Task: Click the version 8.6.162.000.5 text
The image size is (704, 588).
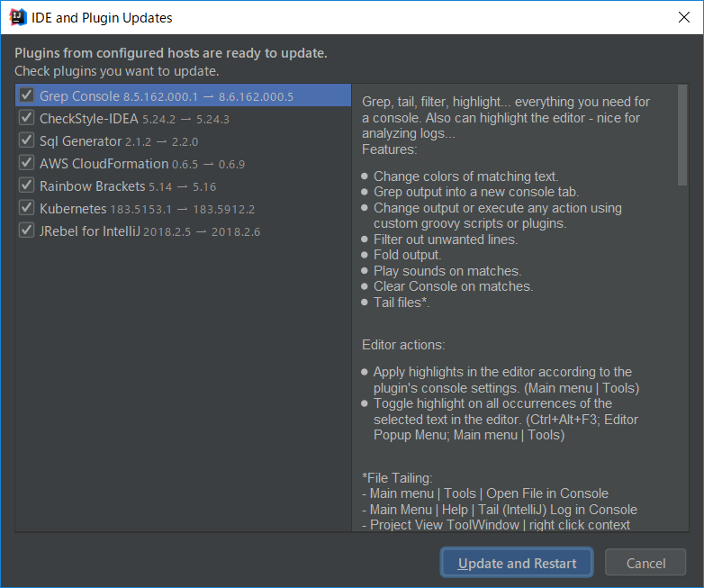Action: [x=256, y=96]
